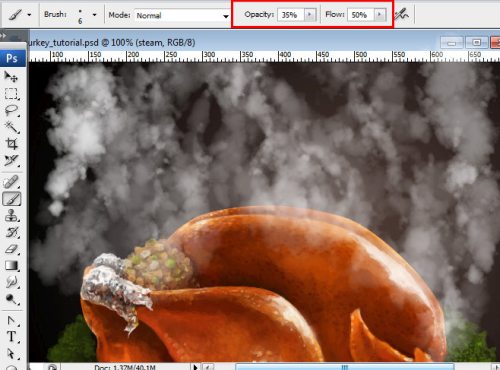Image resolution: width=500 pixels, height=370 pixels.
Task: Open the Opacity slider arrow
Action: pyautogui.click(x=309, y=15)
